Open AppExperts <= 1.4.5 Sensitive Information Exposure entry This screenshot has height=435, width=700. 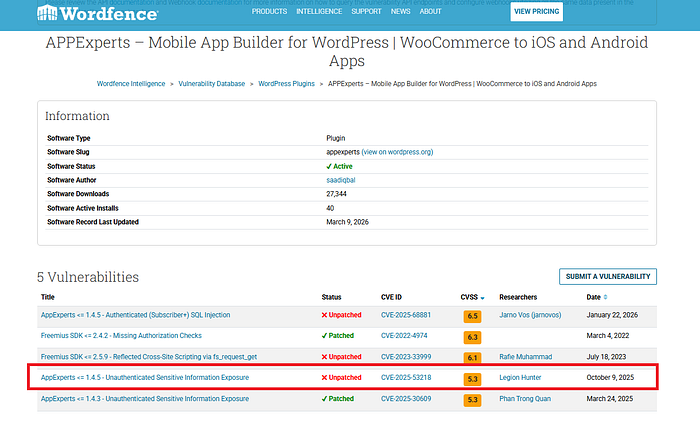coord(145,377)
